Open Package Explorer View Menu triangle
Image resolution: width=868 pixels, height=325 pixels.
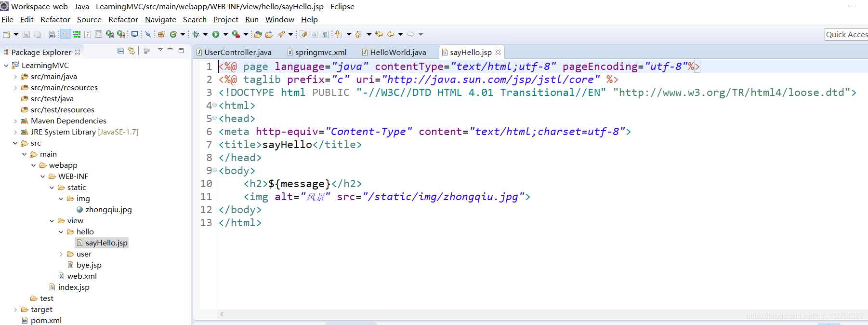(160, 50)
